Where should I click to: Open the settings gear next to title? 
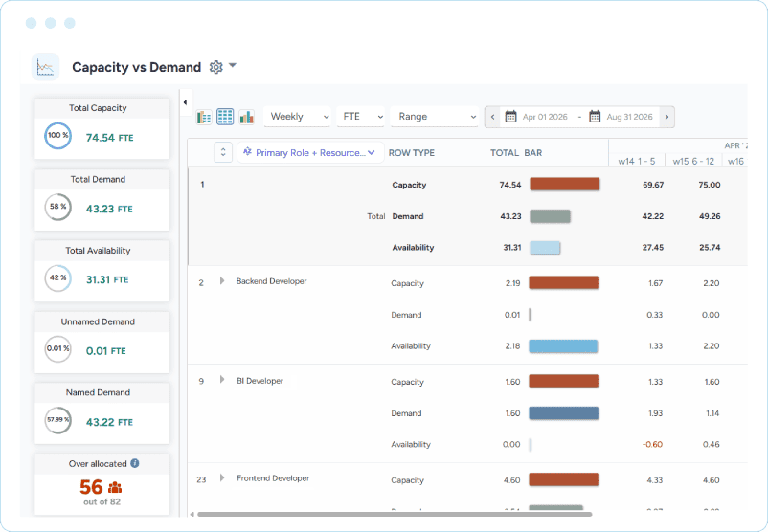216,67
